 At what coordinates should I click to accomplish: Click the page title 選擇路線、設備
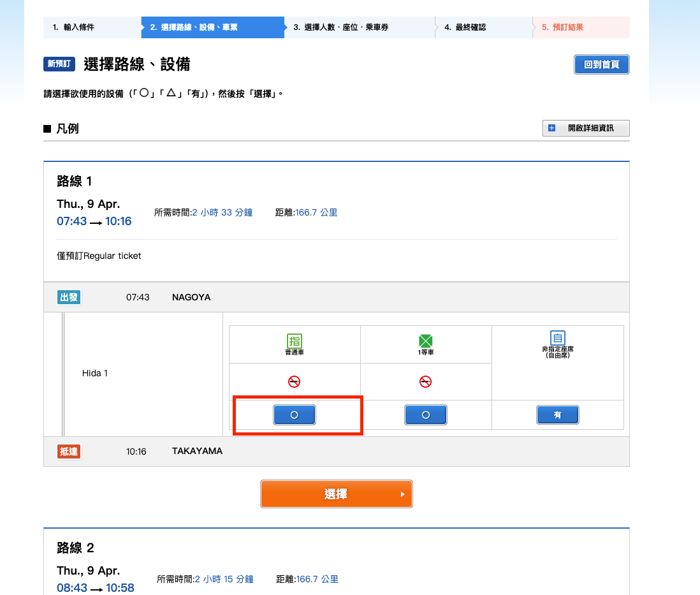[136, 64]
